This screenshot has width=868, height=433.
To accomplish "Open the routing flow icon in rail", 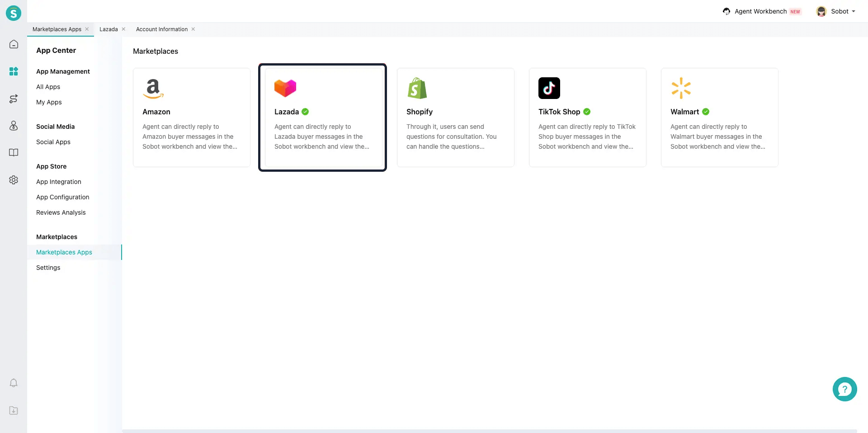I will pyautogui.click(x=14, y=99).
